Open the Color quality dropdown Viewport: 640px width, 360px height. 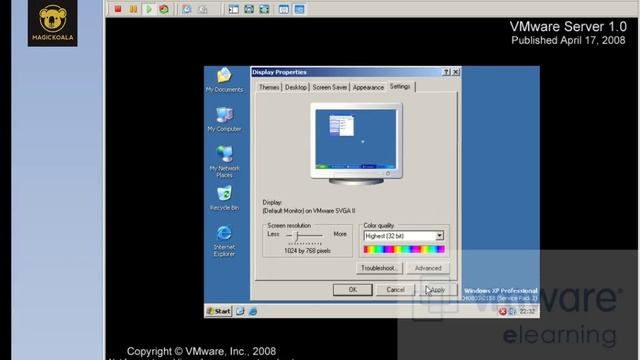click(x=440, y=236)
